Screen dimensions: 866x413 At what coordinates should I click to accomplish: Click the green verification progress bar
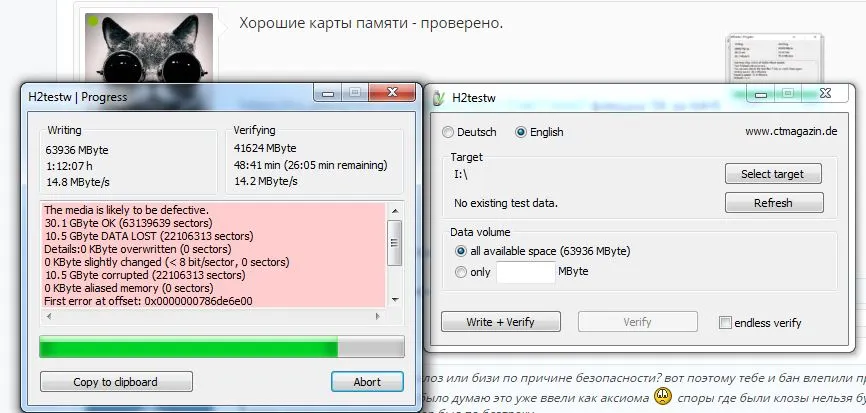221,347
